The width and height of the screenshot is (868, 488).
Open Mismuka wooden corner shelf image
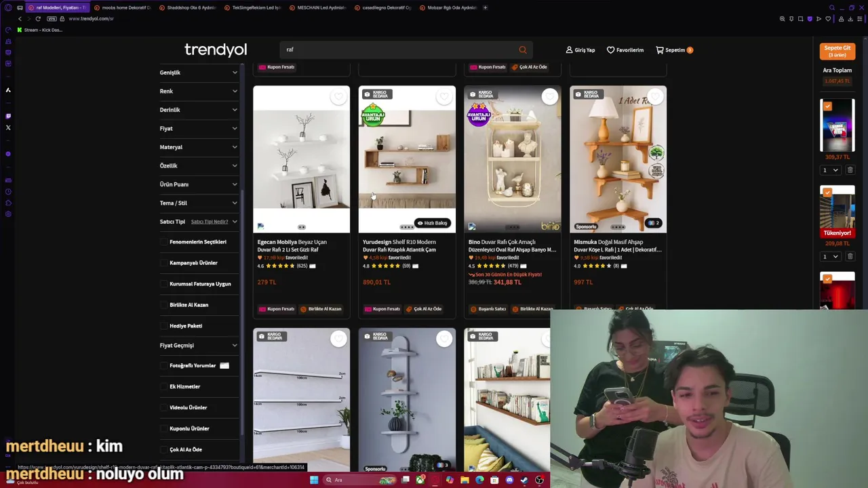click(618, 159)
